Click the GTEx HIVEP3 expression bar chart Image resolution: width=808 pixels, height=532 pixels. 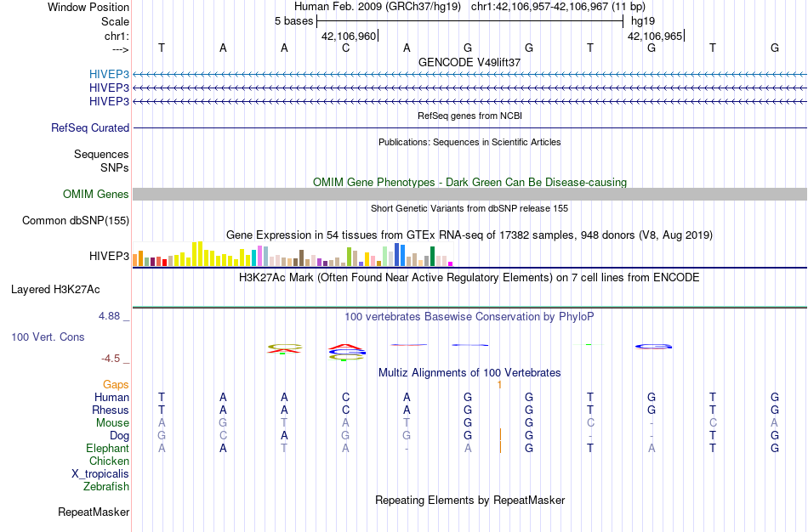[x=293, y=254]
